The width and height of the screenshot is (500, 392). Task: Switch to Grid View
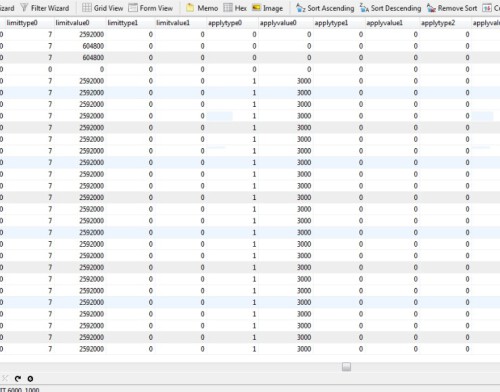(103, 8)
